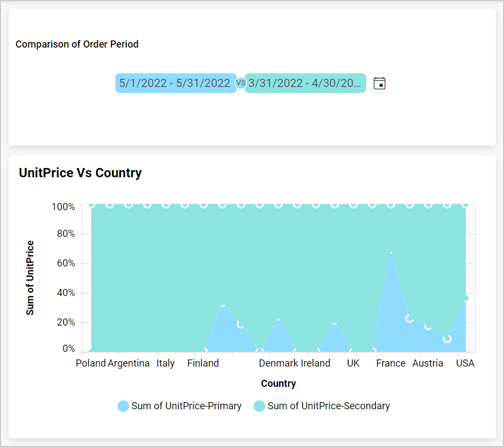Image resolution: width=504 pixels, height=447 pixels.
Task: Open the primary date range 5/1/2022 - 5/31/2022
Action: click(x=175, y=83)
